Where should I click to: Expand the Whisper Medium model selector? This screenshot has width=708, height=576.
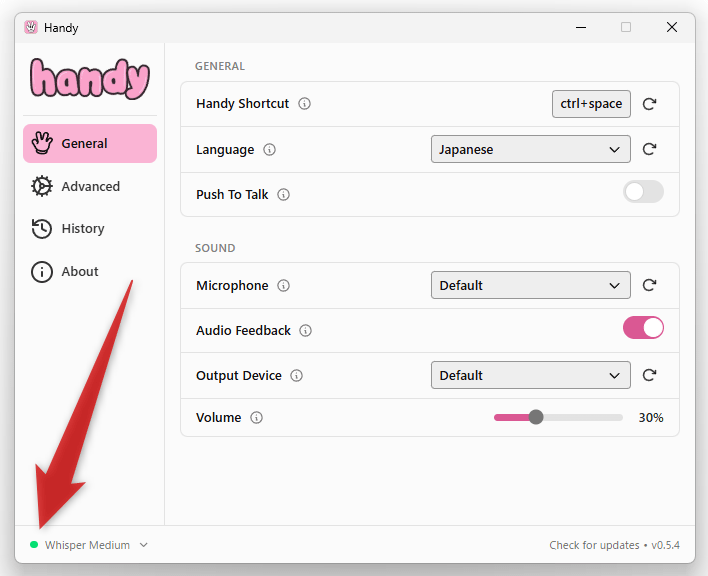89,545
